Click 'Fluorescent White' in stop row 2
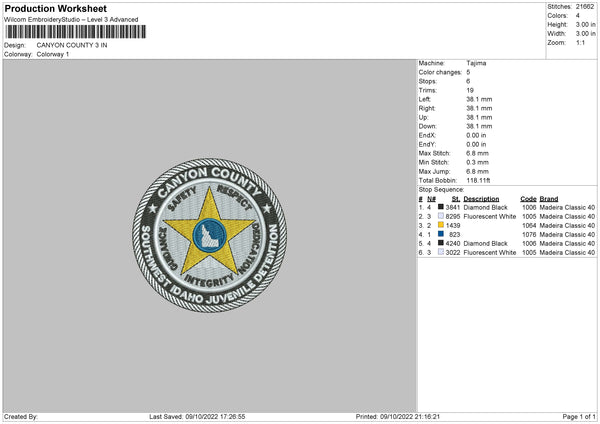The height and width of the screenshot is (424, 600). pyautogui.click(x=490, y=217)
